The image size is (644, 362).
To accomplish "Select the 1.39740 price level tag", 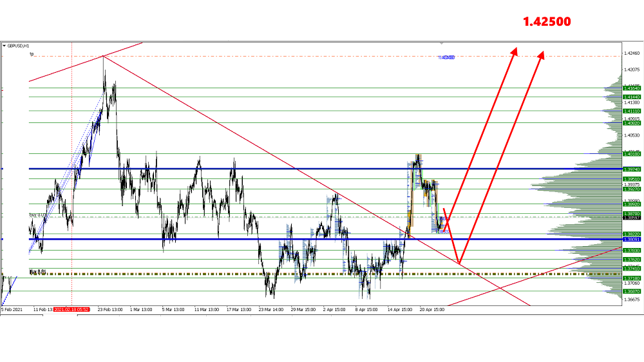I will tap(631, 169).
